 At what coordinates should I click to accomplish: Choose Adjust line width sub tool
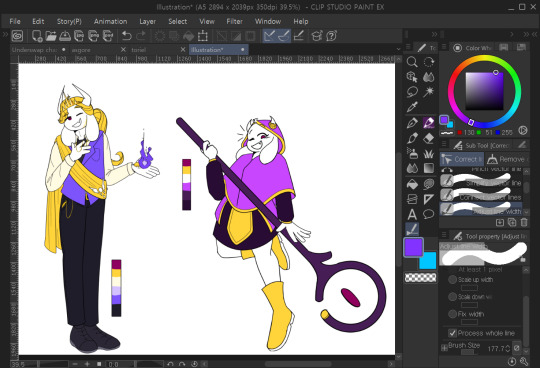pyautogui.click(x=481, y=210)
